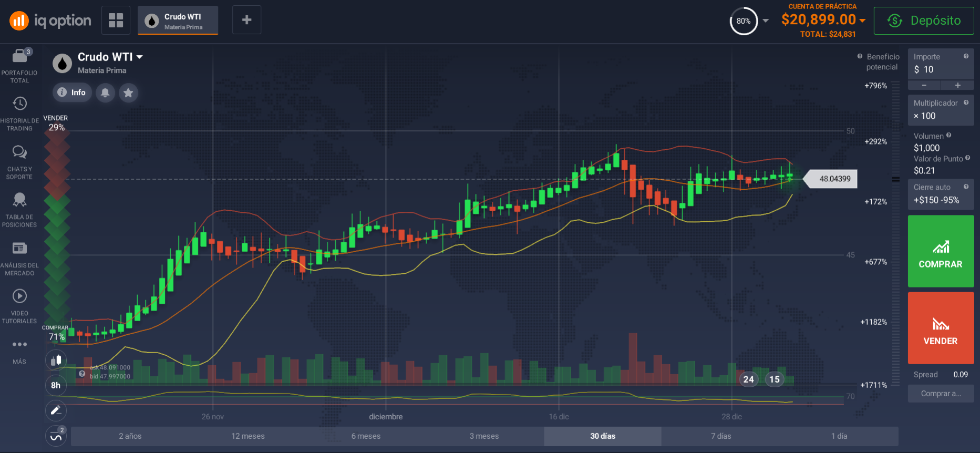Click help icon next to Volumen

point(948,136)
